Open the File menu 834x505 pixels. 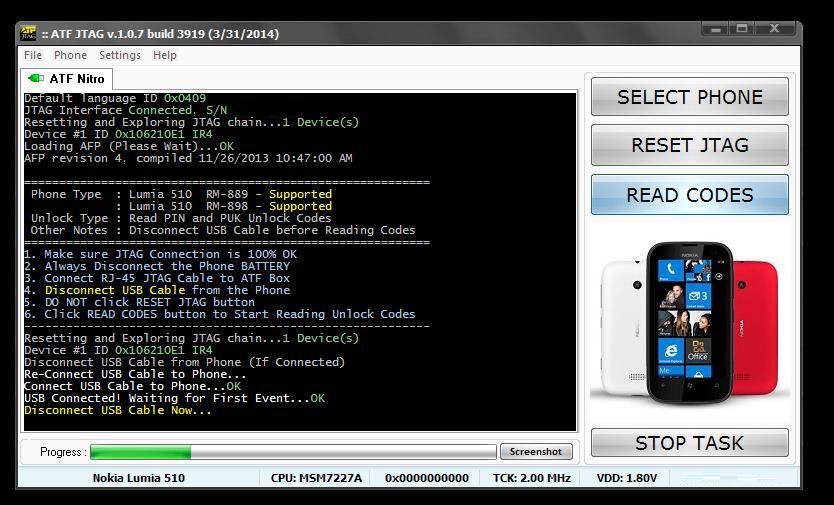[x=33, y=55]
